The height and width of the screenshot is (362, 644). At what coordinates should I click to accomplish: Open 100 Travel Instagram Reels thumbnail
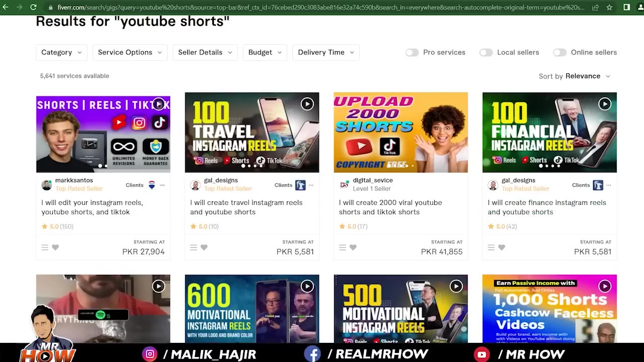pos(252,132)
